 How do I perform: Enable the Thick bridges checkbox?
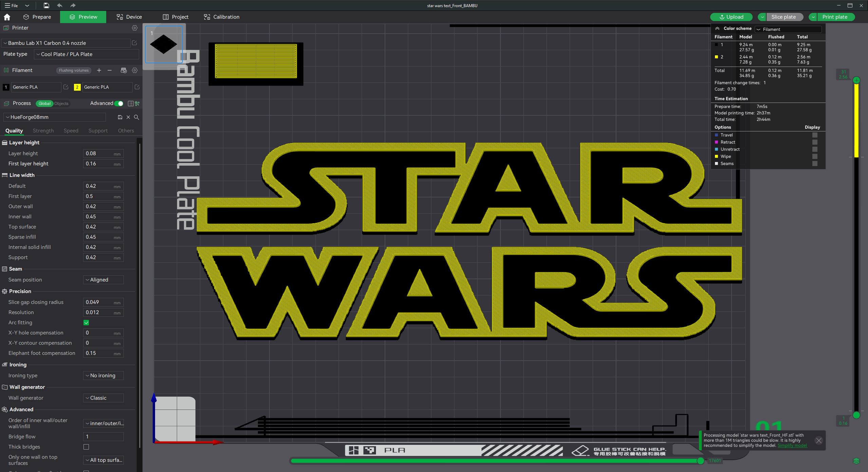(x=86, y=447)
